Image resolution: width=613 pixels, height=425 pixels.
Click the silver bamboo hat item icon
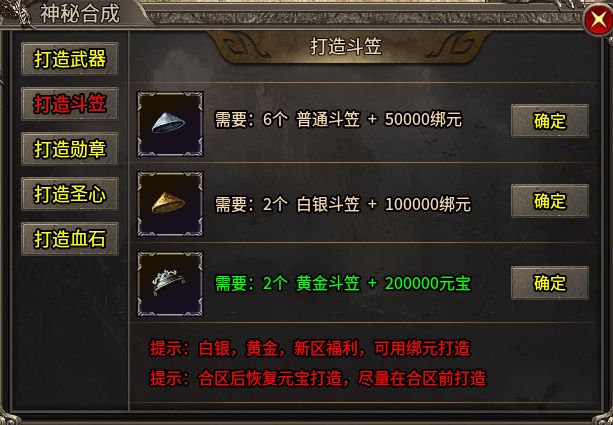(x=170, y=124)
